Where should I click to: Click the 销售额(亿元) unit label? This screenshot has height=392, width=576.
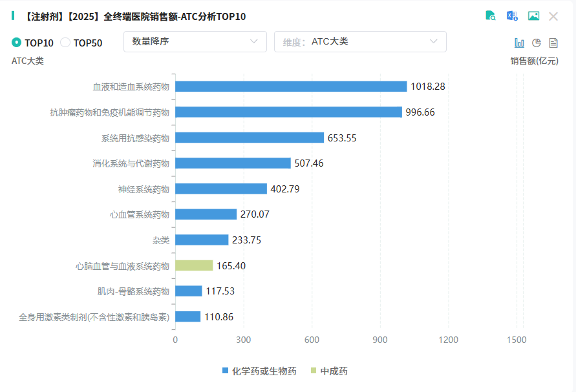click(x=534, y=61)
